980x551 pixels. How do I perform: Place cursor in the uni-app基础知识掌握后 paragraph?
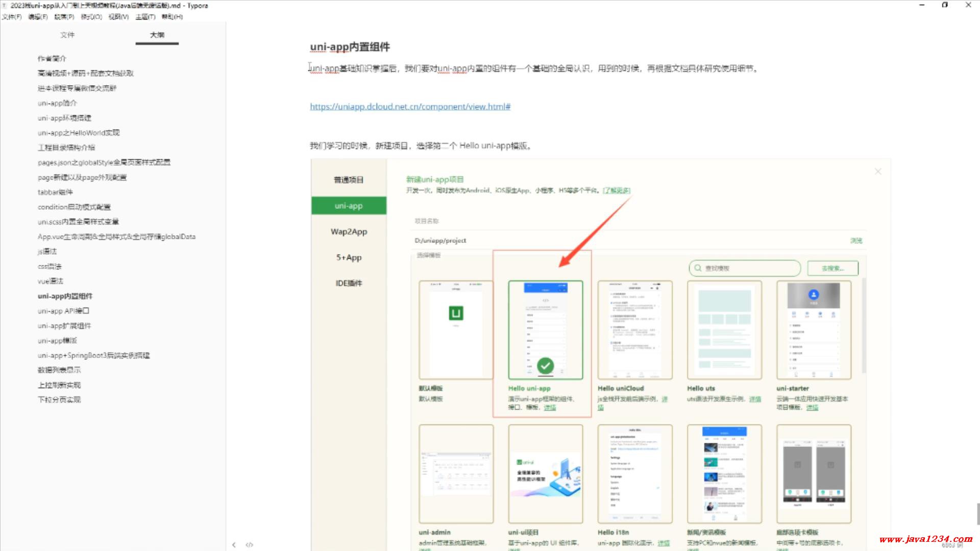(534, 68)
